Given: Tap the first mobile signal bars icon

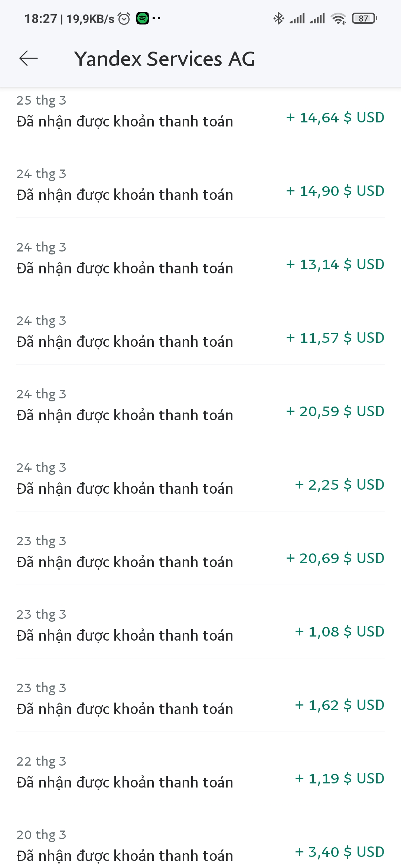Looking at the screenshot, I should (x=297, y=18).
